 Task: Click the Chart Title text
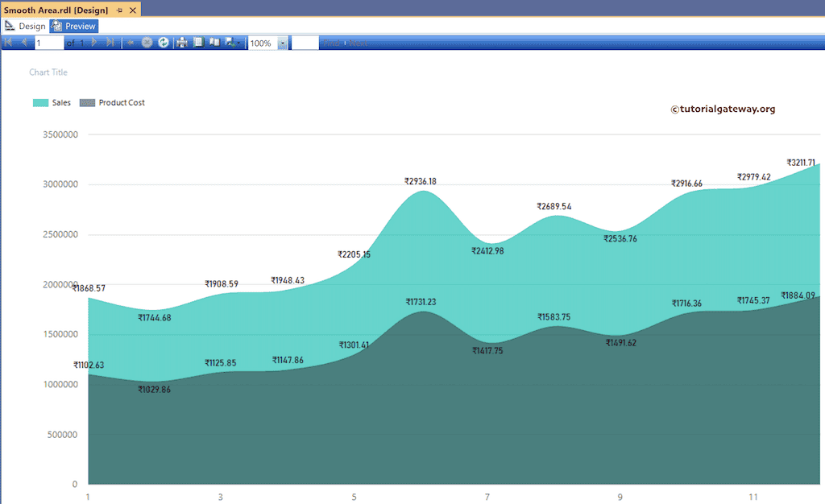(48, 72)
